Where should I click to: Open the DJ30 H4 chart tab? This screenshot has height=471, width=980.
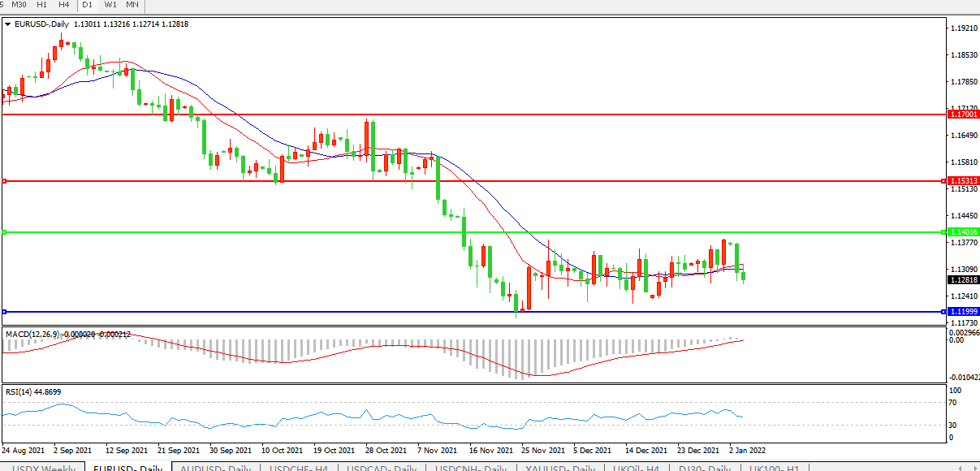[x=706, y=465]
